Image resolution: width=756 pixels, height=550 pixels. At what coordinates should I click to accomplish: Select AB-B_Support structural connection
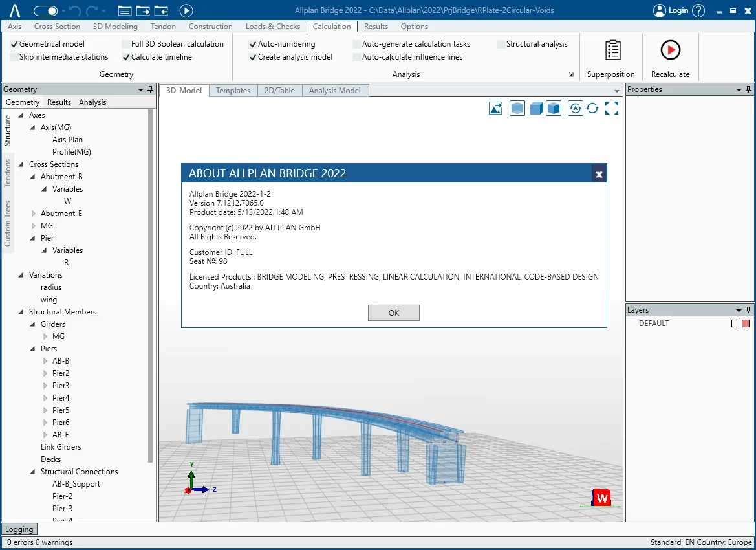tap(76, 484)
